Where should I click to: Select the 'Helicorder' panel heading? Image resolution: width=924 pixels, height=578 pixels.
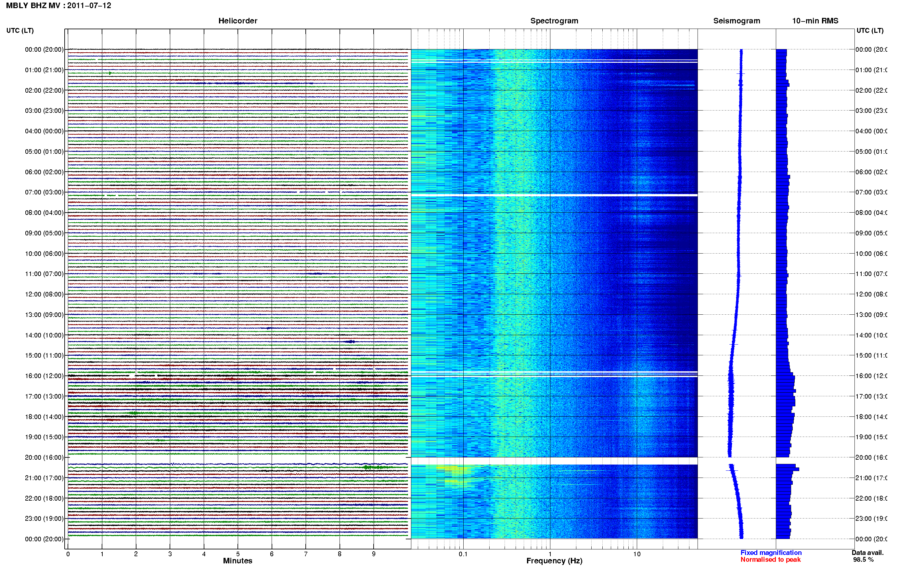[237, 21]
